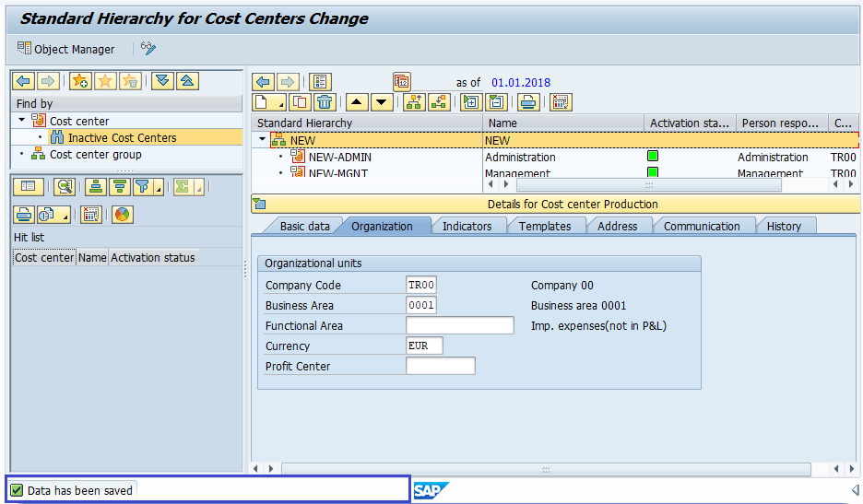The image size is (863, 504).
Task: Switch to the Address tab
Action: point(617,226)
